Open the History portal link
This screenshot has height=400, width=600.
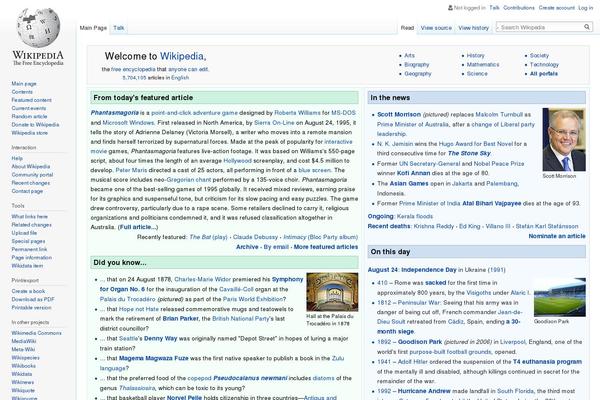[x=476, y=56]
